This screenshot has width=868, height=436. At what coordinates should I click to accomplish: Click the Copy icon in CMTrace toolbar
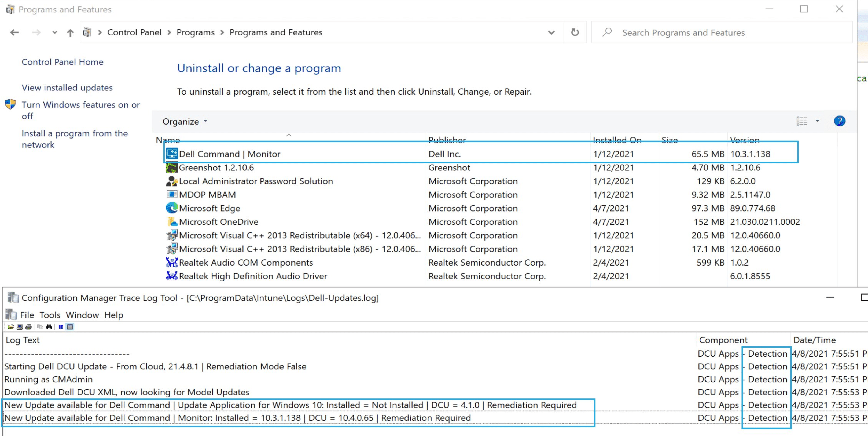pos(40,327)
